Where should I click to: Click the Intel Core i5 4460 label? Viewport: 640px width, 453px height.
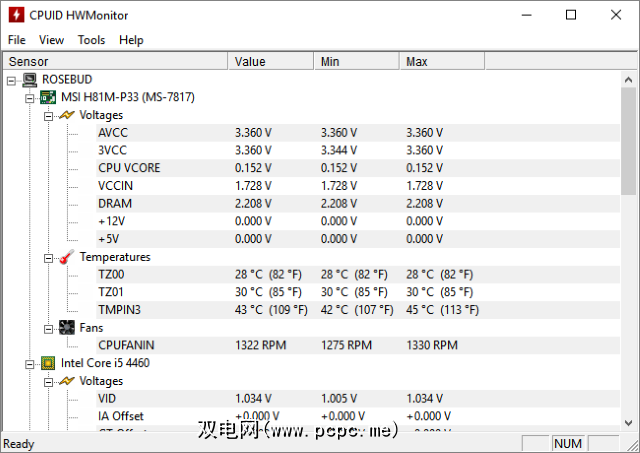pyautogui.click(x=105, y=363)
